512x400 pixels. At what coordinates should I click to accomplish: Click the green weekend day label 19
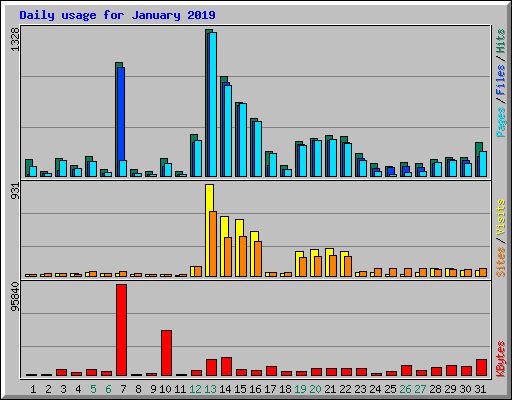pos(300,389)
